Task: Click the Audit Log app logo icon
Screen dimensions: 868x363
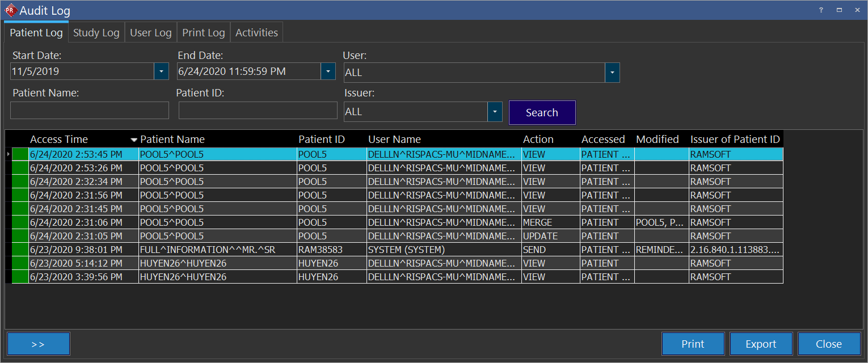Action: (x=10, y=10)
